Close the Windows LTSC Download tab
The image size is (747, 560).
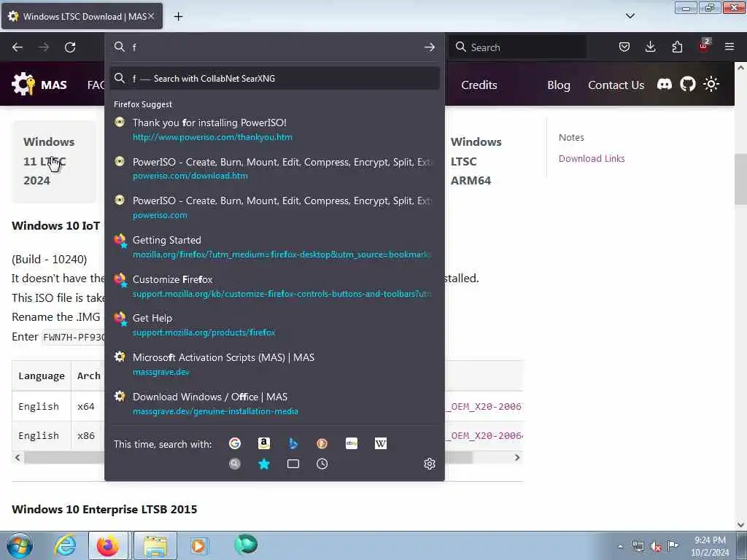[x=151, y=16]
